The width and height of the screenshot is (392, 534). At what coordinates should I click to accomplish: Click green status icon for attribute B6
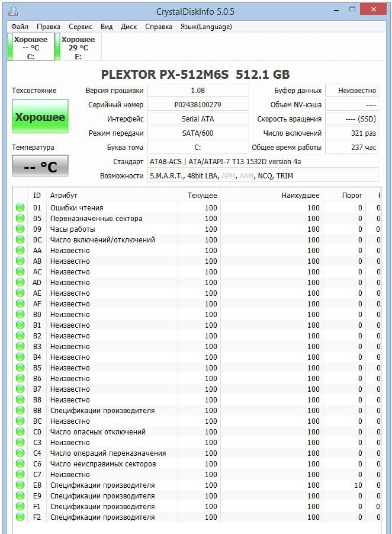tap(20, 378)
